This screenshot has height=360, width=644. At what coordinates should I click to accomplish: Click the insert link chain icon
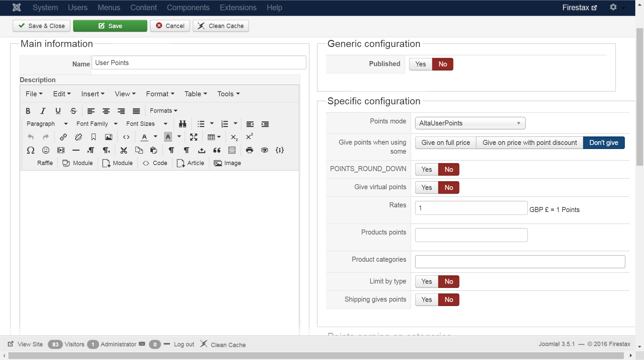(x=63, y=137)
